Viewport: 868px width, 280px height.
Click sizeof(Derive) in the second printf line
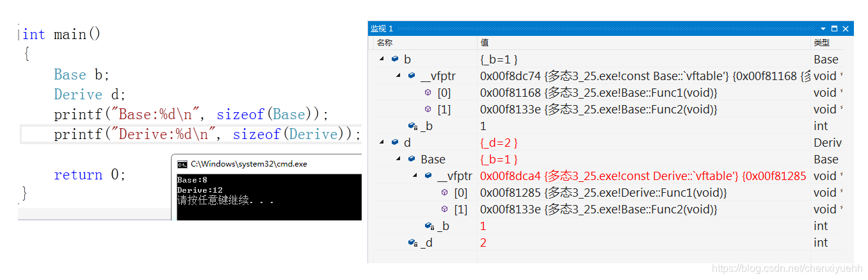click(x=293, y=134)
